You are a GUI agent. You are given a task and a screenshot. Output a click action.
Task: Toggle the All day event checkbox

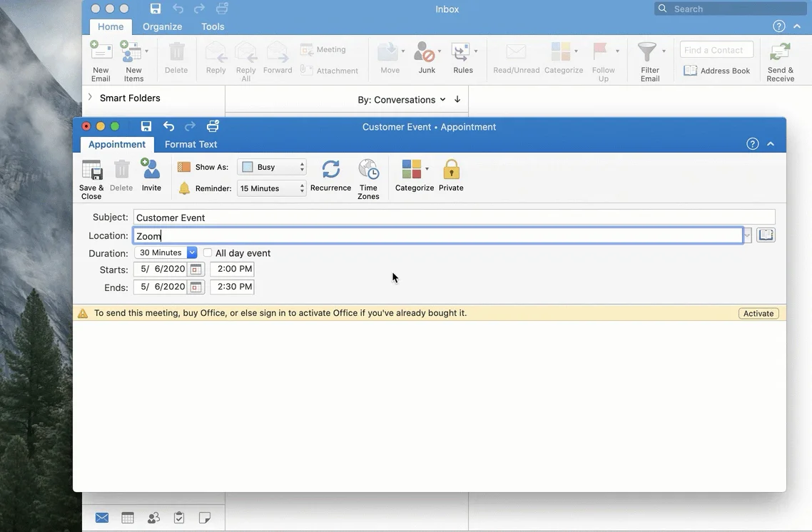(208, 252)
